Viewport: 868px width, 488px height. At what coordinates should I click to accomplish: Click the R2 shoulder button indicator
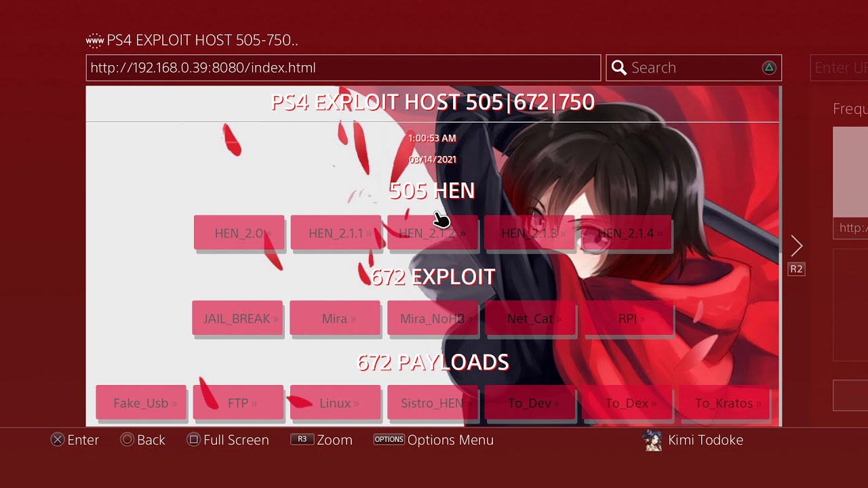[796, 269]
